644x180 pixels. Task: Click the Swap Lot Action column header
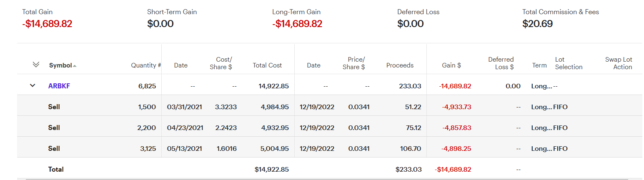(x=619, y=63)
